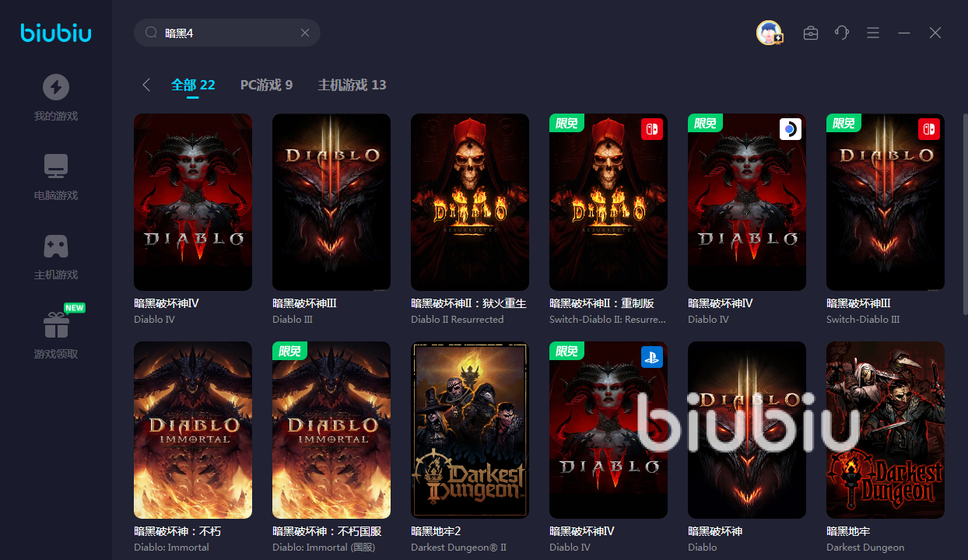Switch to the PC游戏 9 tab
968x560 pixels.
266,85
